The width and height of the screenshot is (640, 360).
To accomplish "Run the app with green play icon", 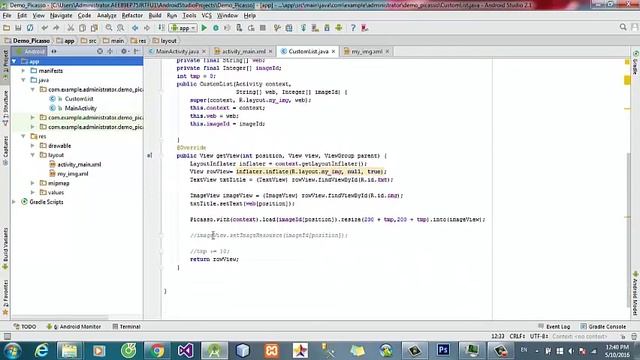I will pos(204,28).
